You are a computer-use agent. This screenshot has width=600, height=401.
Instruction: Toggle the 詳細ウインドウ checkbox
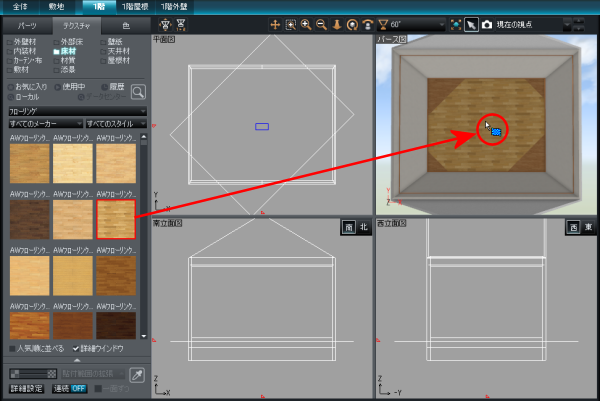76,349
